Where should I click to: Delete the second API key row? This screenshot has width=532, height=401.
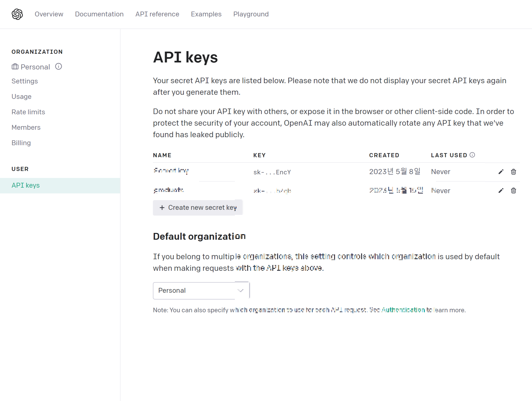pyautogui.click(x=513, y=190)
